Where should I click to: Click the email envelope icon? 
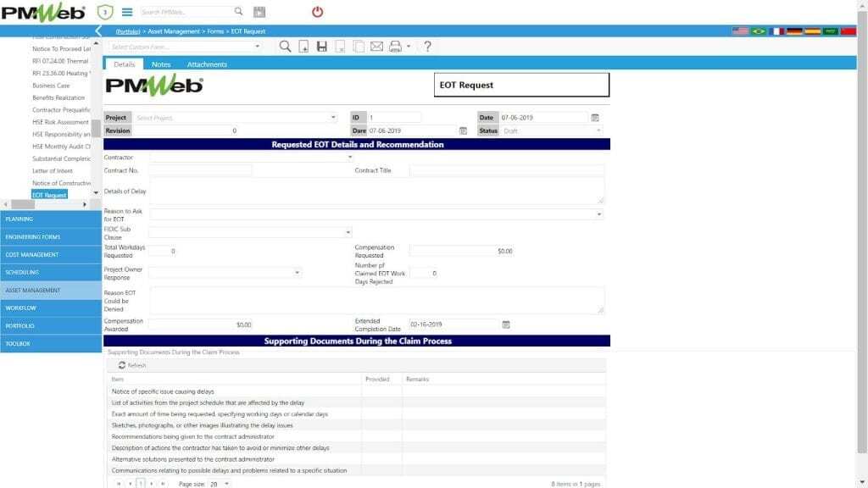(x=376, y=47)
